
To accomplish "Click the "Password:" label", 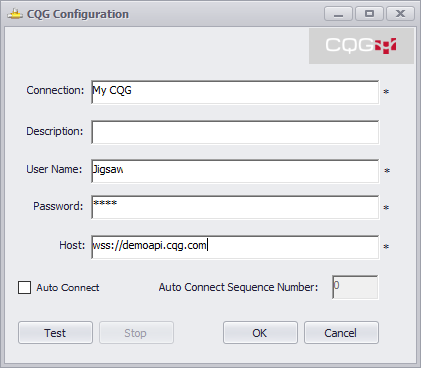I will click(58, 206).
